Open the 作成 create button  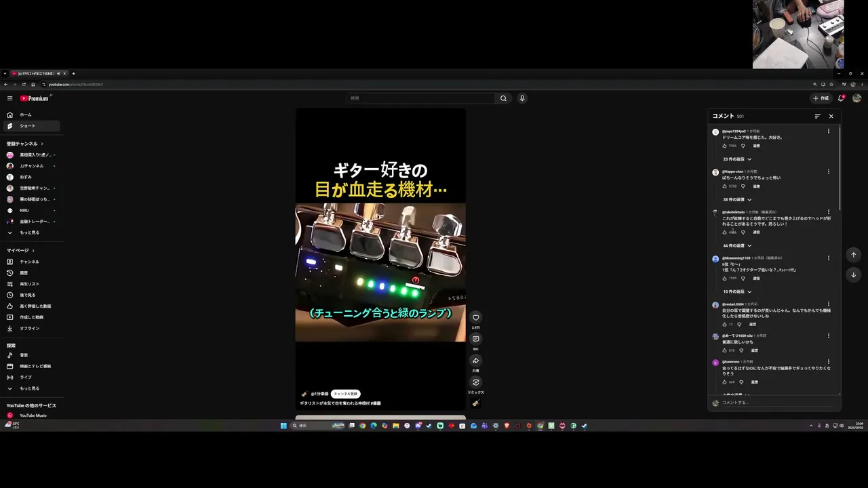(821, 98)
